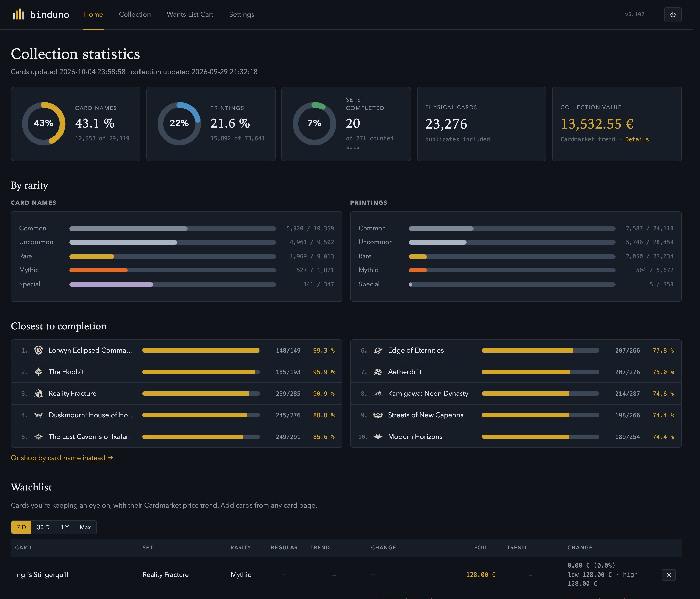Image resolution: width=700 pixels, height=599 pixels.
Task: Click the power button in the header
Action: pyautogui.click(x=673, y=14)
